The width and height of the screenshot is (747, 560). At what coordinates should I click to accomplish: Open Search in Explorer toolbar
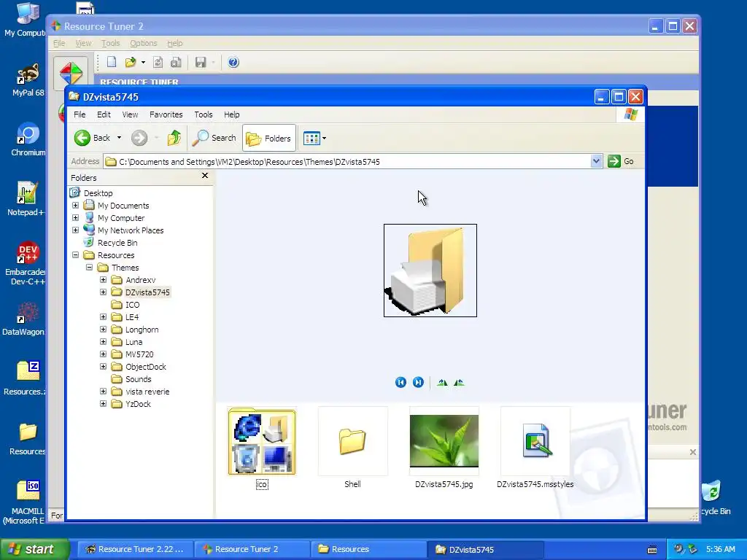click(214, 138)
